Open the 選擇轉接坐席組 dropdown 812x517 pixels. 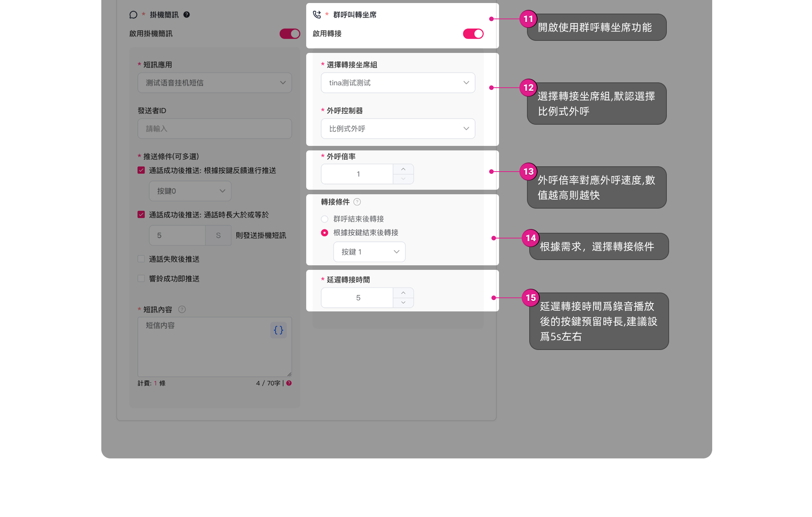point(398,83)
